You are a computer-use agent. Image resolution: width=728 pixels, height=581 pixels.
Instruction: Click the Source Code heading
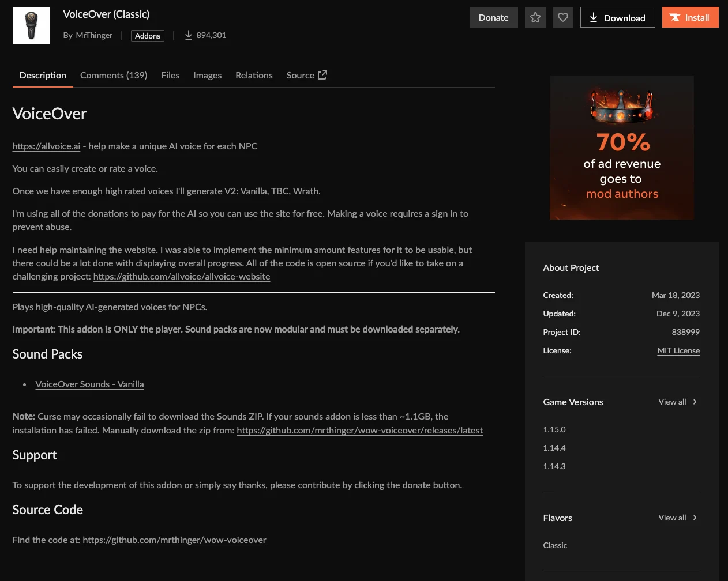coord(48,510)
